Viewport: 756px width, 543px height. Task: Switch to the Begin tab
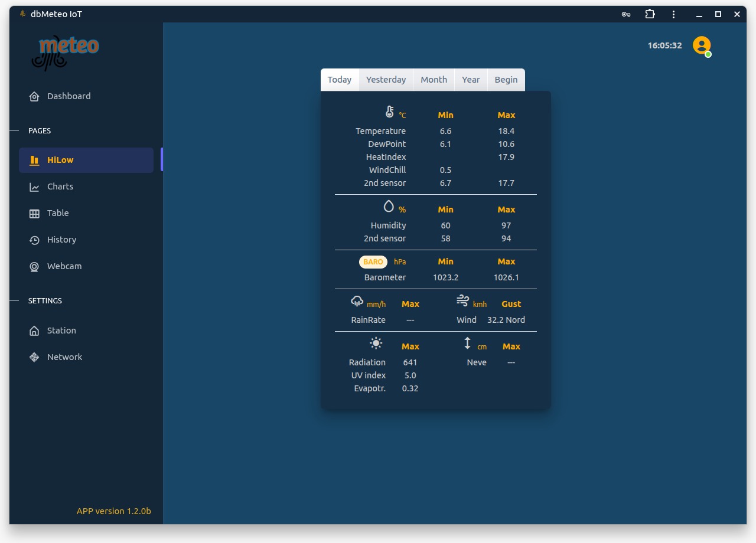coord(506,80)
